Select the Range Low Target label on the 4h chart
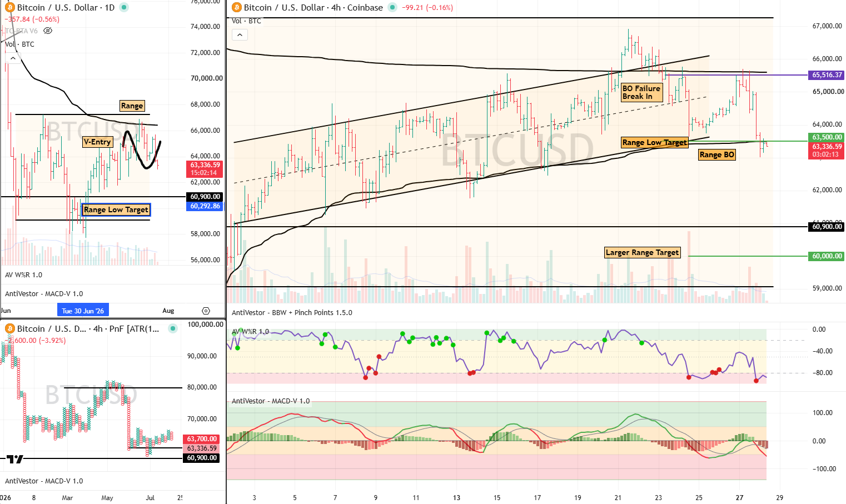The height and width of the screenshot is (504, 846). point(654,142)
